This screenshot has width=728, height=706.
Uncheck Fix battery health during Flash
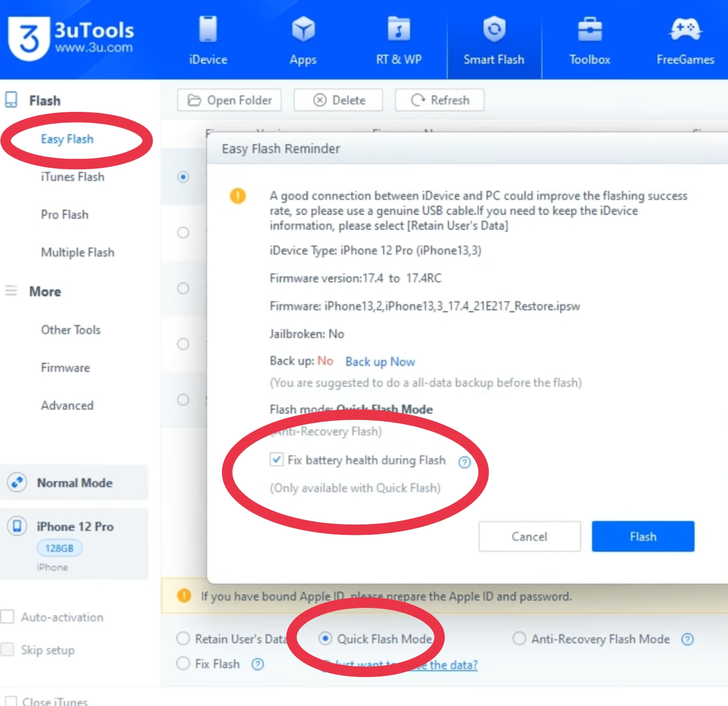[276, 460]
